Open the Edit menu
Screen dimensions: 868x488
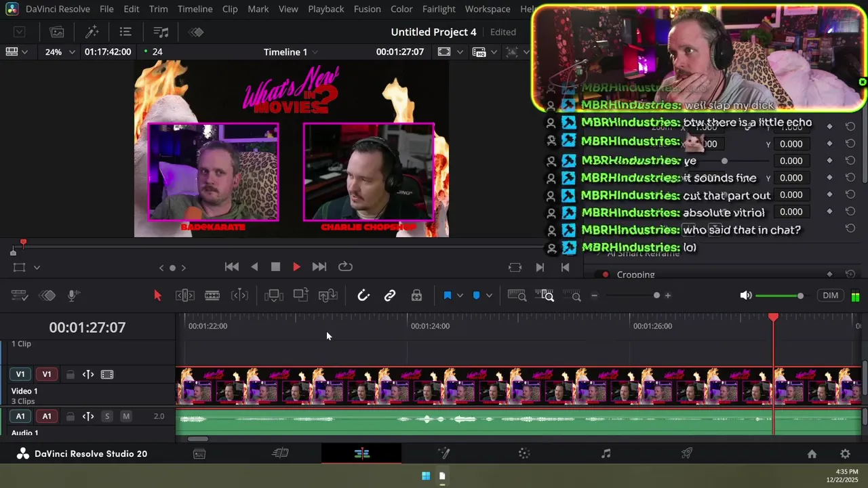pyautogui.click(x=131, y=9)
